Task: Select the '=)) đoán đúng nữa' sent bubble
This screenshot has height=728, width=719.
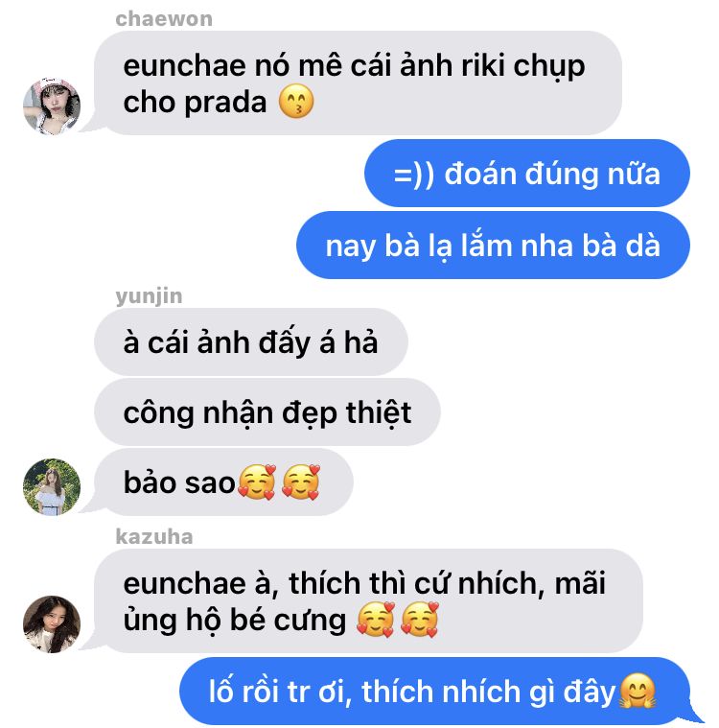Action: click(527, 174)
